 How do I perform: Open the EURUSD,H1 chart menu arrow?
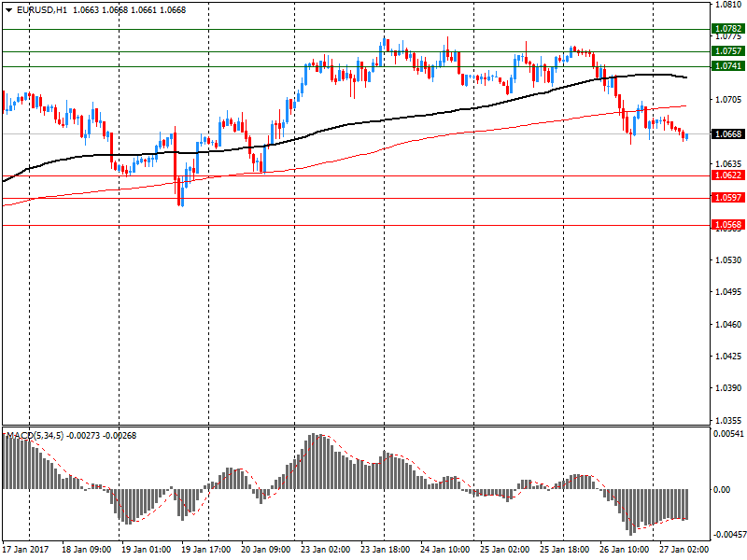(x=8, y=10)
